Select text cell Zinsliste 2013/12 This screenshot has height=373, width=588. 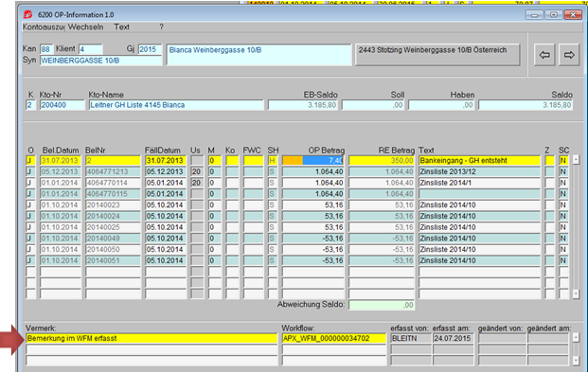click(x=480, y=171)
